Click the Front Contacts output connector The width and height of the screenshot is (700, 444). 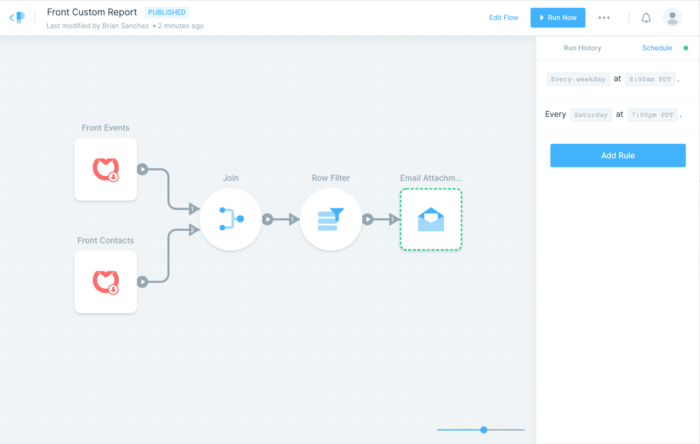pos(142,282)
